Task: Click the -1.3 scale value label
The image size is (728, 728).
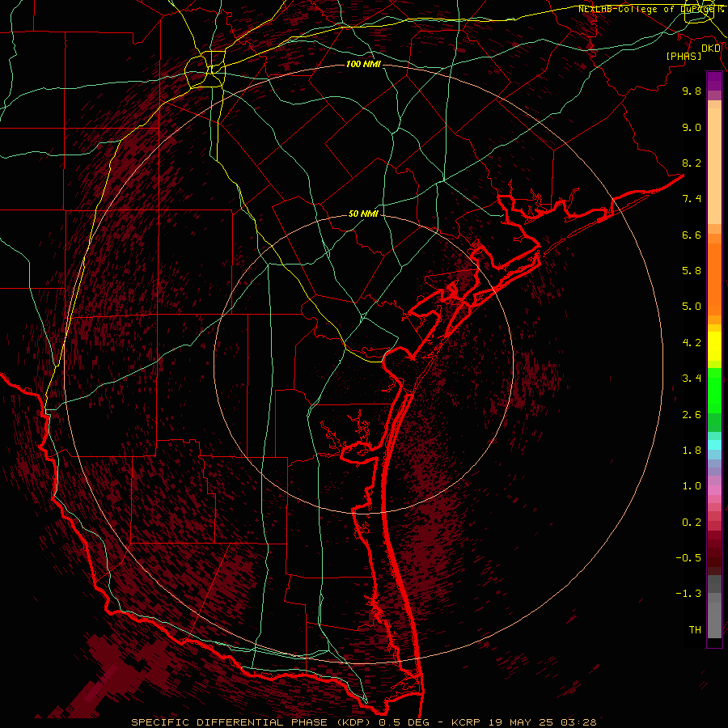Action: (x=688, y=594)
